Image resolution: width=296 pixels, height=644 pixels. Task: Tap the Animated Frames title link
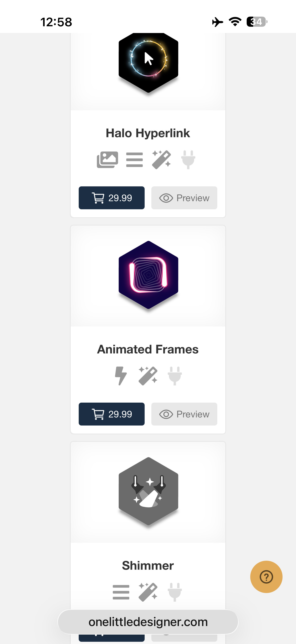148,349
